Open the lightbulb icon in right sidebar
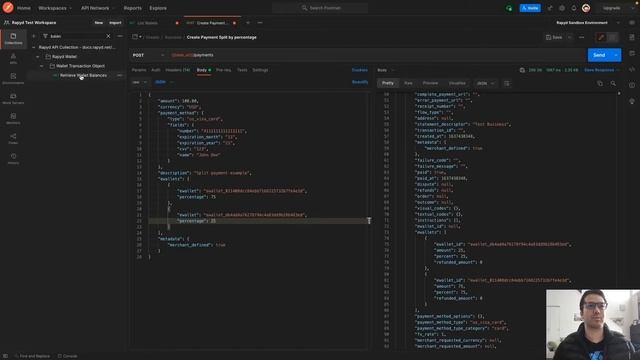640x360 pixels. 632,101
